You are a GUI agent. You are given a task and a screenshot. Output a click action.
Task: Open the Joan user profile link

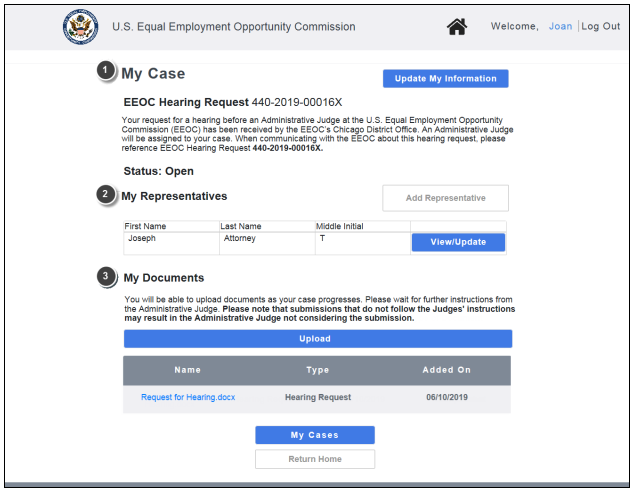(x=560, y=26)
